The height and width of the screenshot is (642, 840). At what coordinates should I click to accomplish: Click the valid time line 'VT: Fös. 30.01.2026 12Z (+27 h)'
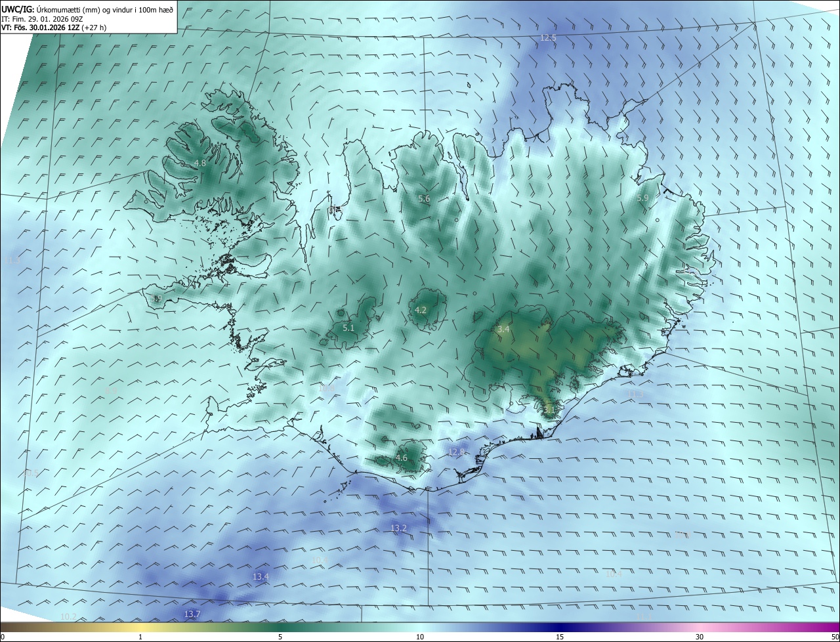[x=54, y=28]
